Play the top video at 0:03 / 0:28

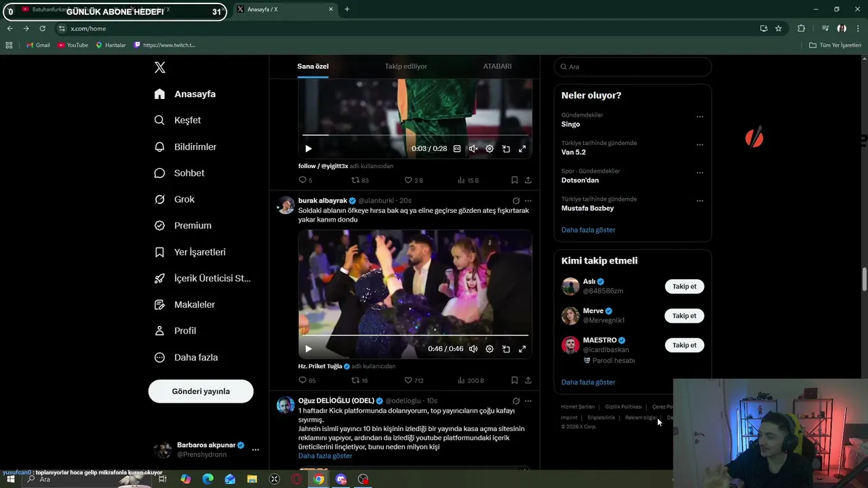click(x=308, y=148)
